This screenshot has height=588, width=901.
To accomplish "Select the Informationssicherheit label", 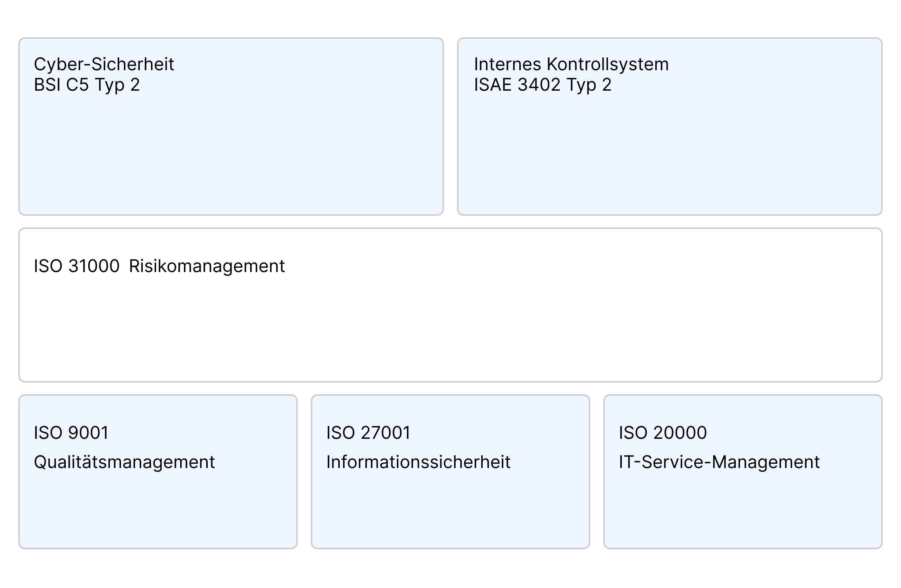I will coord(419,462).
